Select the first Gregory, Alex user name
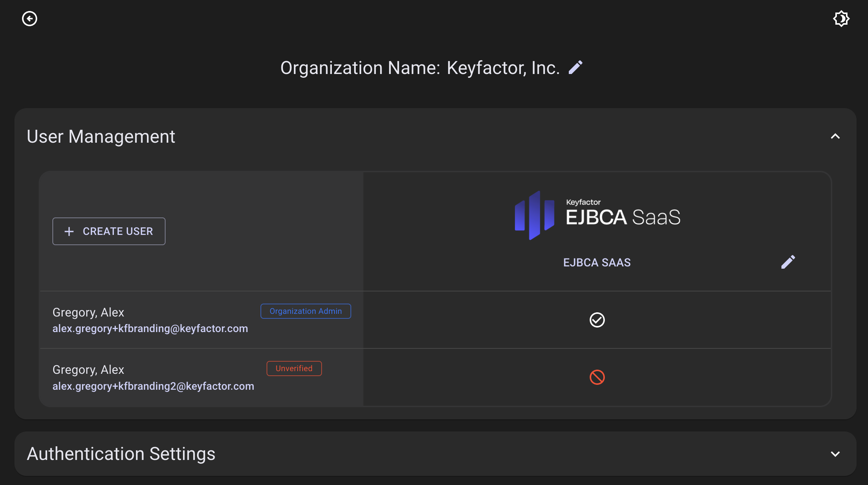 (x=88, y=312)
